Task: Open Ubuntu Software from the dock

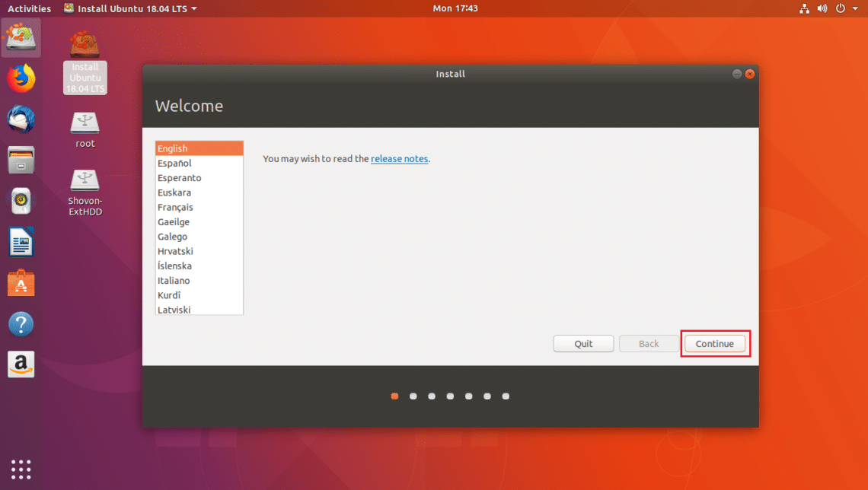Action: [x=21, y=282]
